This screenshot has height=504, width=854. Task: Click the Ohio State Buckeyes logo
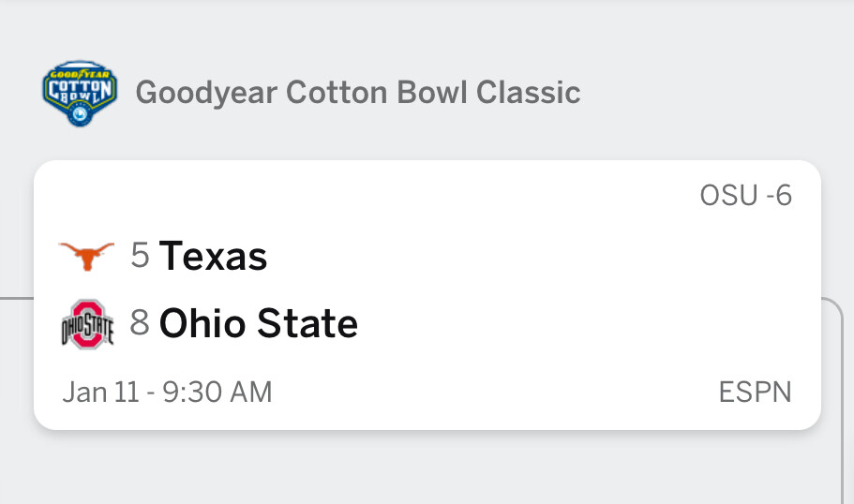86,324
